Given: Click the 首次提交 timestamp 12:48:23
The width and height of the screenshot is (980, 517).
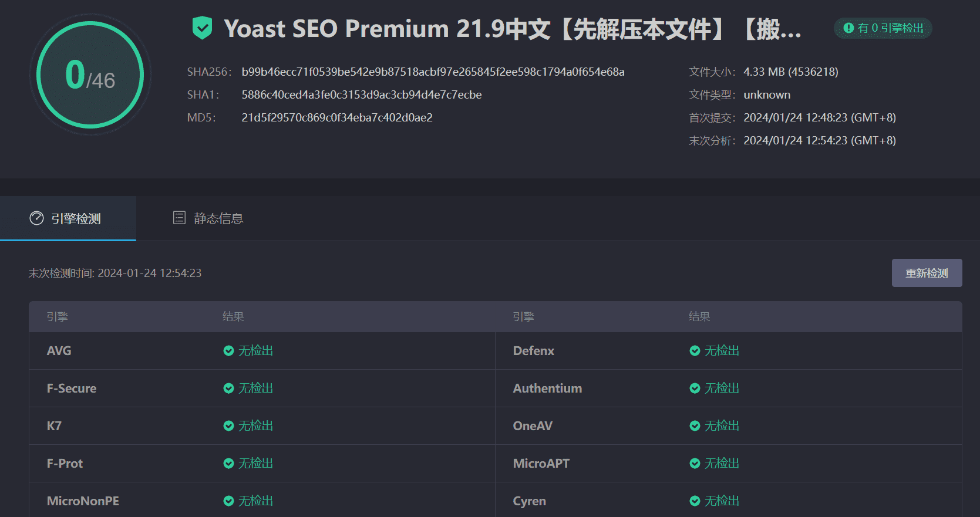Looking at the screenshot, I should click(x=820, y=117).
